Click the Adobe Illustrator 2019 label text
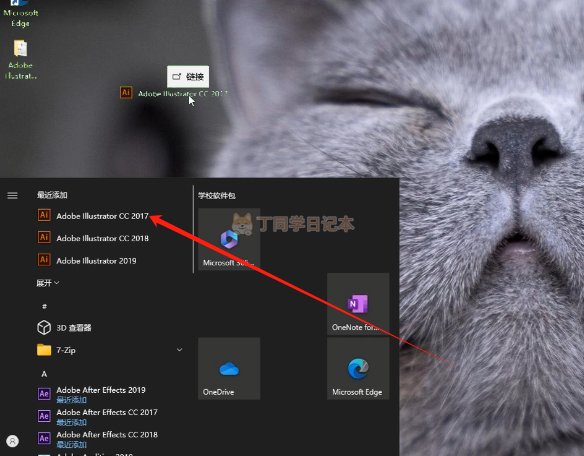584x456 pixels. pos(96,261)
